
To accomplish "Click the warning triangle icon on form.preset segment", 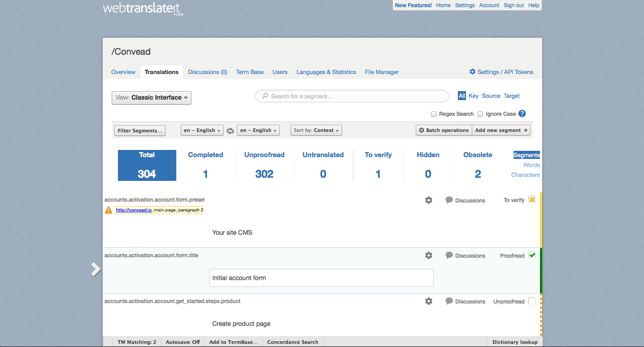I will (109, 210).
